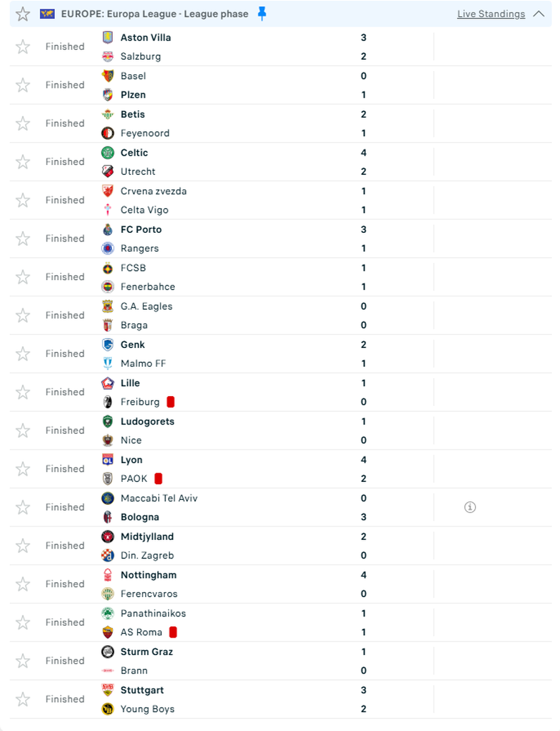This screenshot has width=560, height=731.
Task: Open match info for Maccabi Tel Aviv vs Bologna
Action: [x=470, y=507]
